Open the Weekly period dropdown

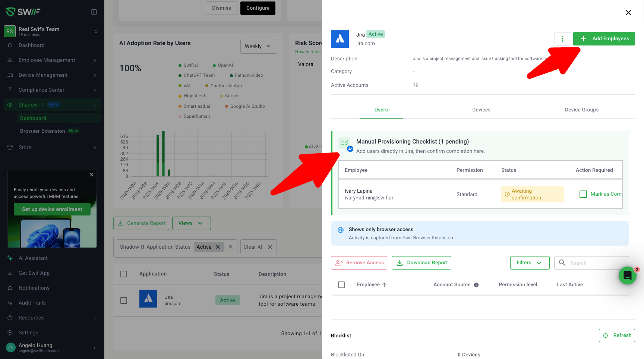tap(258, 46)
